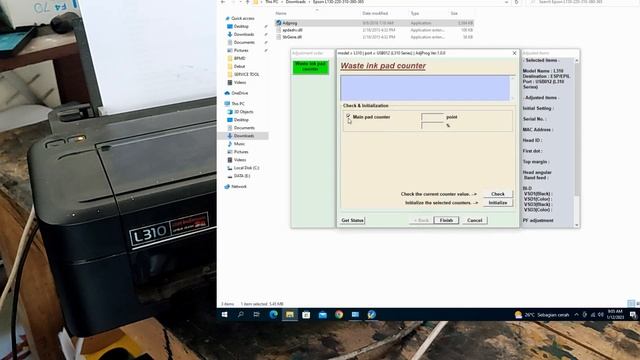Select the StrGene.dll file
Image resolution: width=640 pixels, height=360 pixels.
tap(292, 37)
